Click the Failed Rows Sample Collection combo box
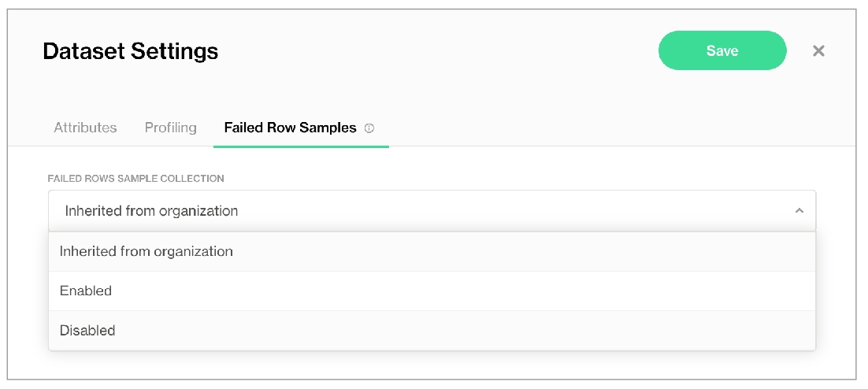Screen dimensions: 868x389 click(x=432, y=211)
